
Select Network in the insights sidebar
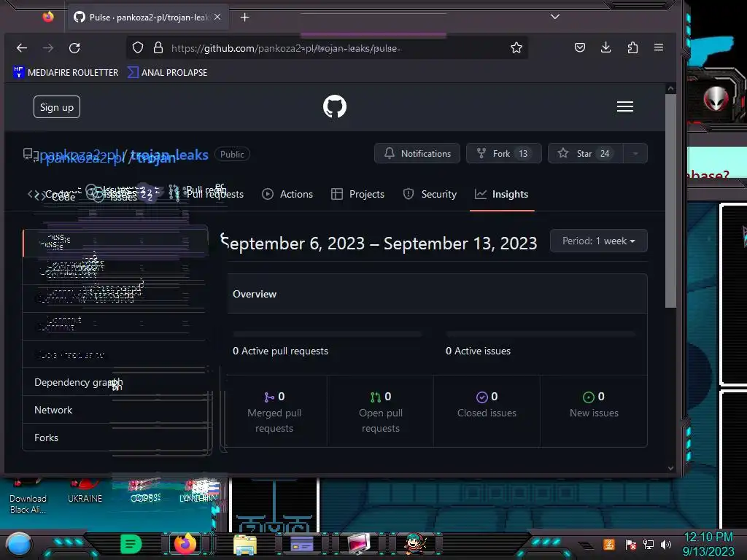click(115, 410)
